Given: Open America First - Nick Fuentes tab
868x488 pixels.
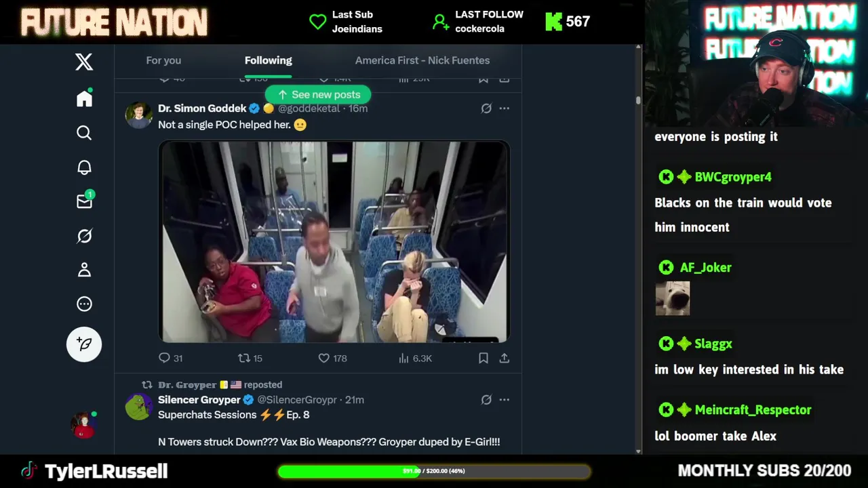Looking at the screenshot, I should click(422, 60).
